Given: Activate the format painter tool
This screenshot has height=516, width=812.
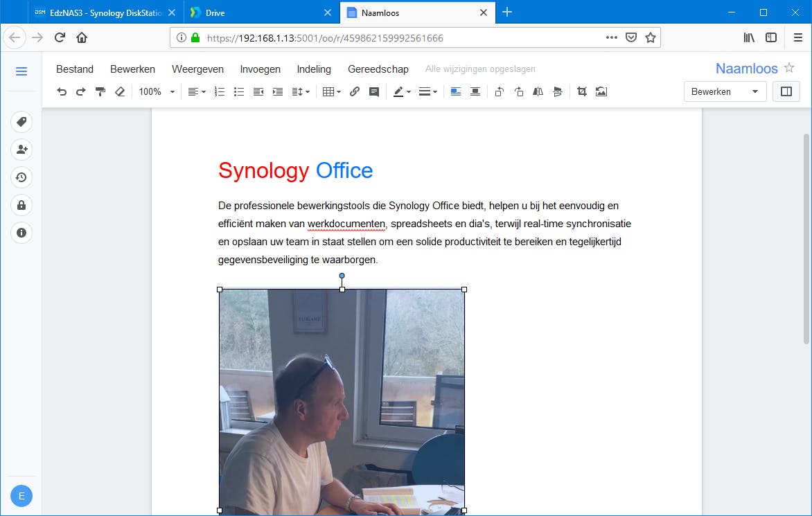Looking at the screenshot, I should 100,91.
